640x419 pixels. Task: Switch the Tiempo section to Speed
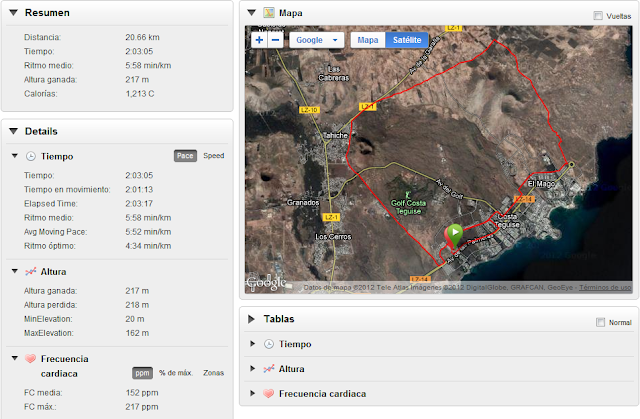(x=213, y=156)
